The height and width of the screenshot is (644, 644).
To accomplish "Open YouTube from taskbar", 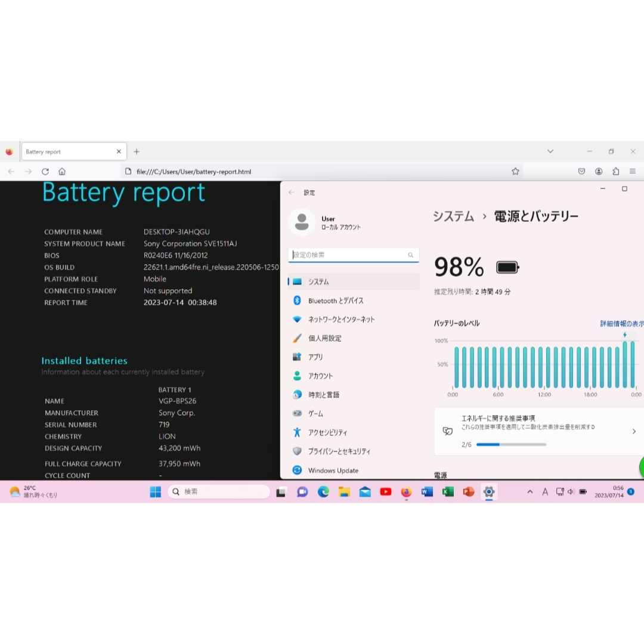I will click(x=386, y=491).
